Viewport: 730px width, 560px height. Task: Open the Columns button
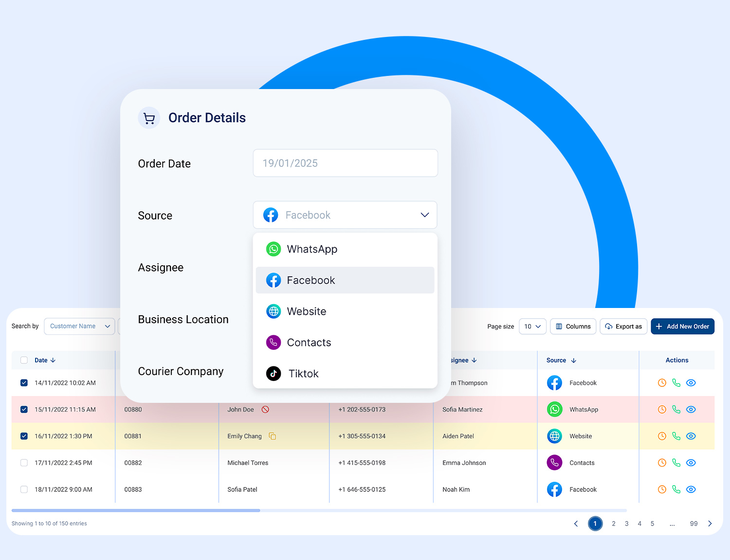573,326
